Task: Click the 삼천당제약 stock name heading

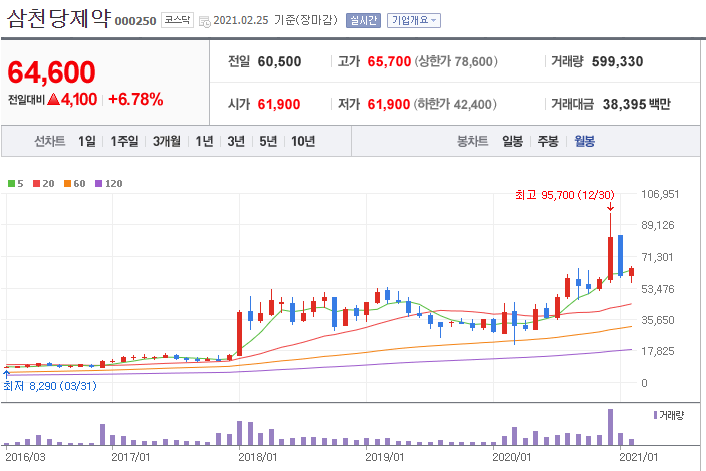Action: click(x=59, y=18)
